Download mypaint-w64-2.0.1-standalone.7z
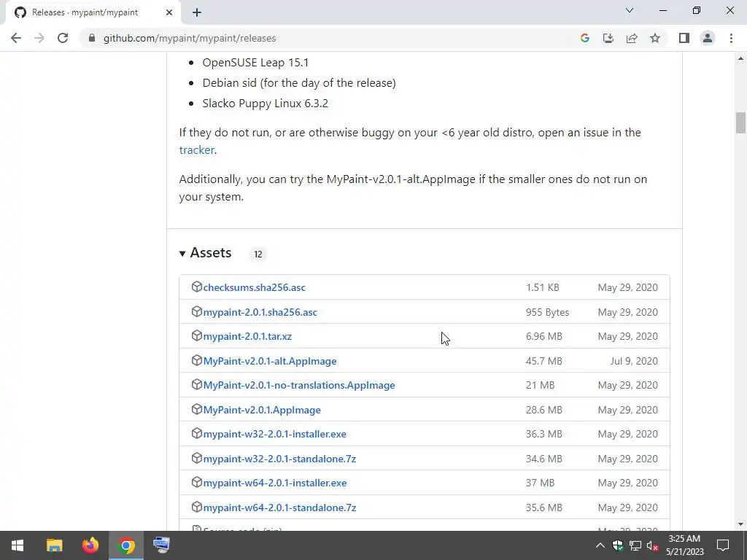Screen dimensions: 747x560 click(279, 507)
